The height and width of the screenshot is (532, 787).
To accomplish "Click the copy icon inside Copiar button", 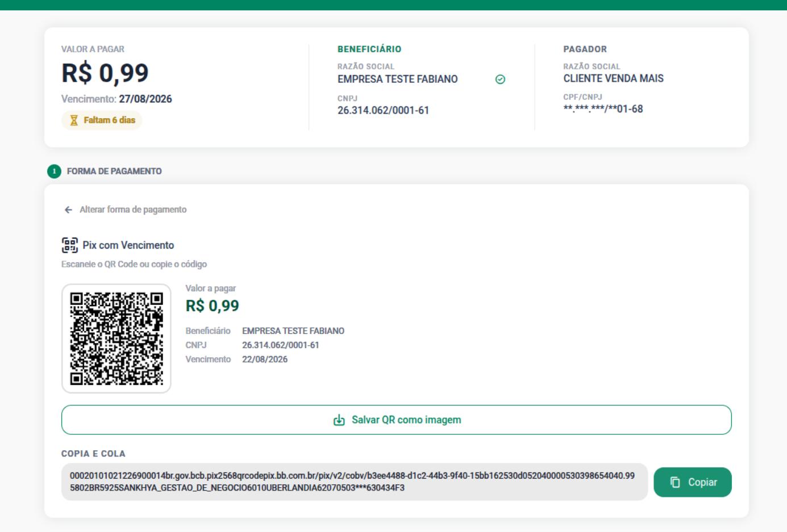I will (675, 482).
